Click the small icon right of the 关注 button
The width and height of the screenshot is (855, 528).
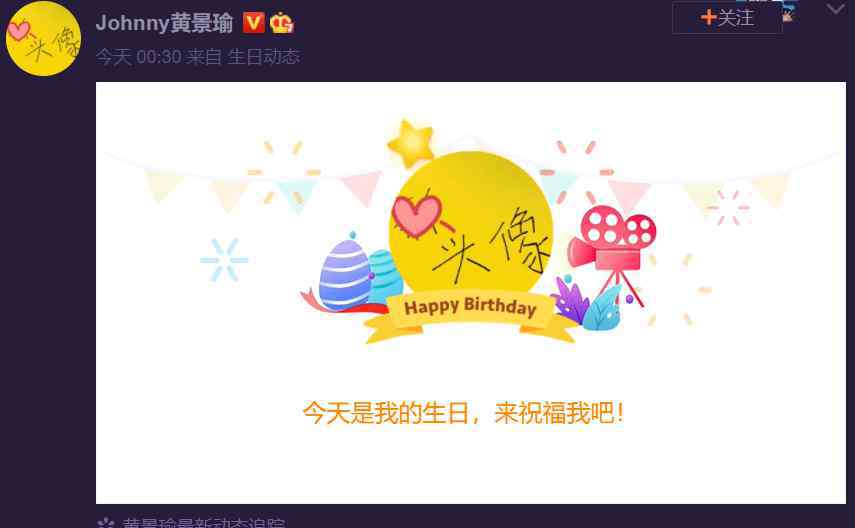pyautogui.click(x=788, y=13)
